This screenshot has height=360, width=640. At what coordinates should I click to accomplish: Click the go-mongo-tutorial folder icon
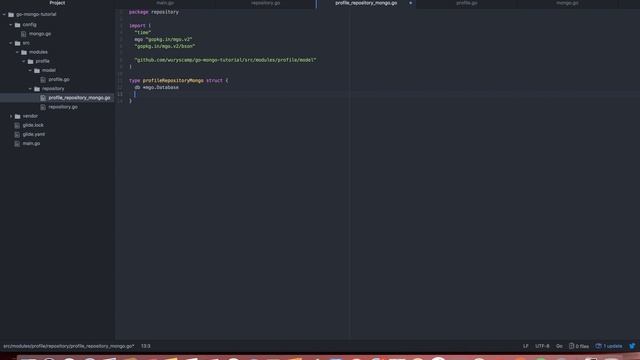click(11, 14)
